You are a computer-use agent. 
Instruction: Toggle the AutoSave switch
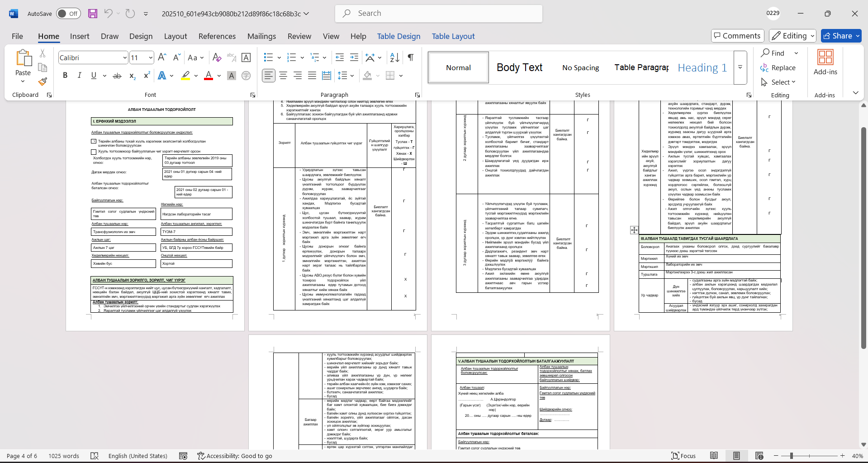68,14
